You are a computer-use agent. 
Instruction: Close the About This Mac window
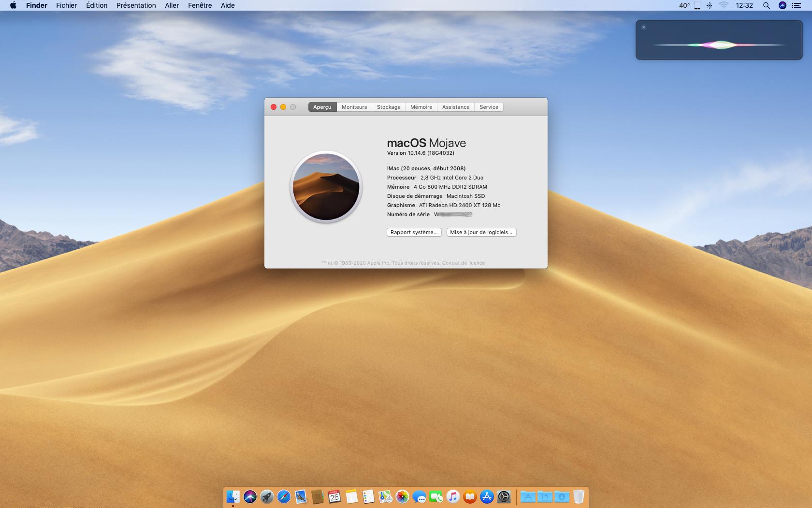coord(274,107)
